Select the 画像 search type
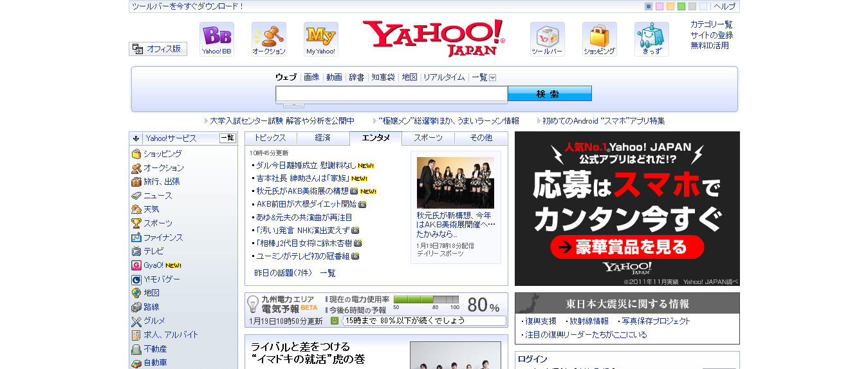Screen dimensions: 868x369 [x=311, y=77]
